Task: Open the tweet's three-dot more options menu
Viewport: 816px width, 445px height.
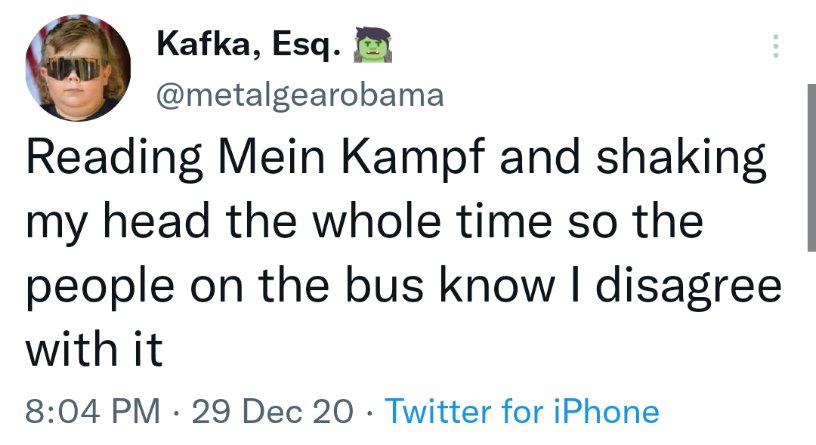Action: (x=775, y=46)
